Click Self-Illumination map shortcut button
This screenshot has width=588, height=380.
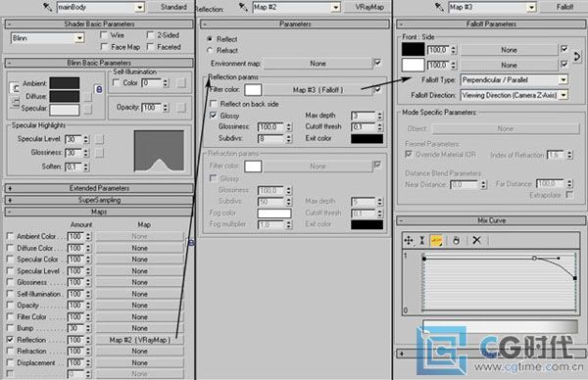(x=181, y=83)
